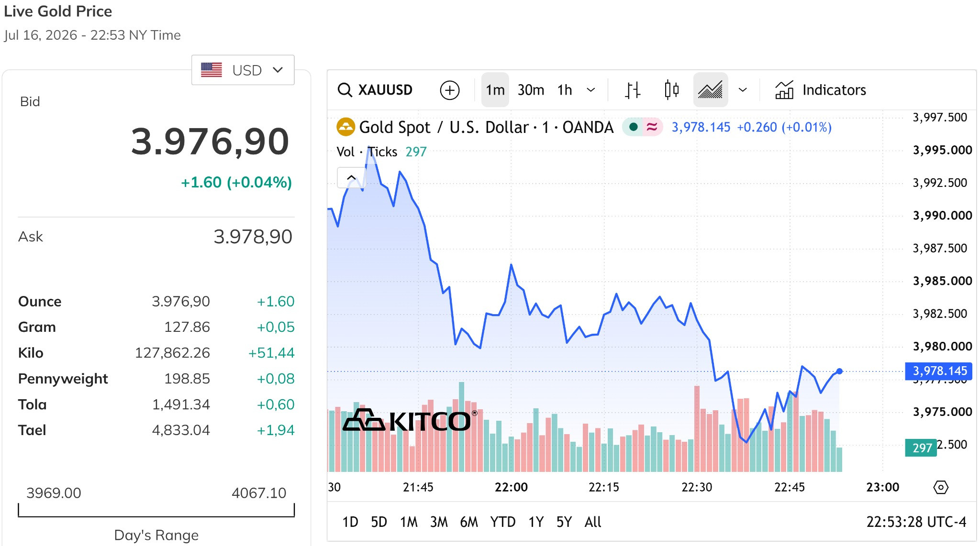Expand the chart style dropdown arrow
This screenshot has height=546, width=980.
[x=743, y=90]
